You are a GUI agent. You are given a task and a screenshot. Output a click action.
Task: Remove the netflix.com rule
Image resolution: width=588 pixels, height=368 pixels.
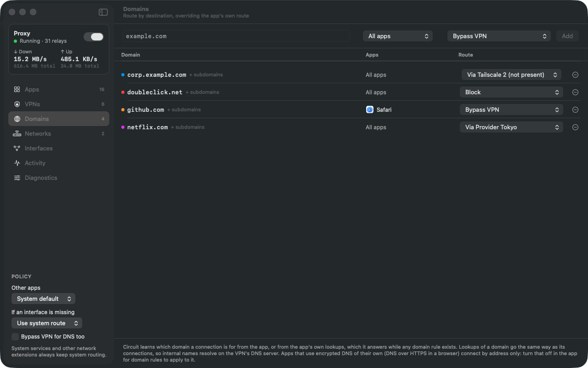(x=575, y=127)
